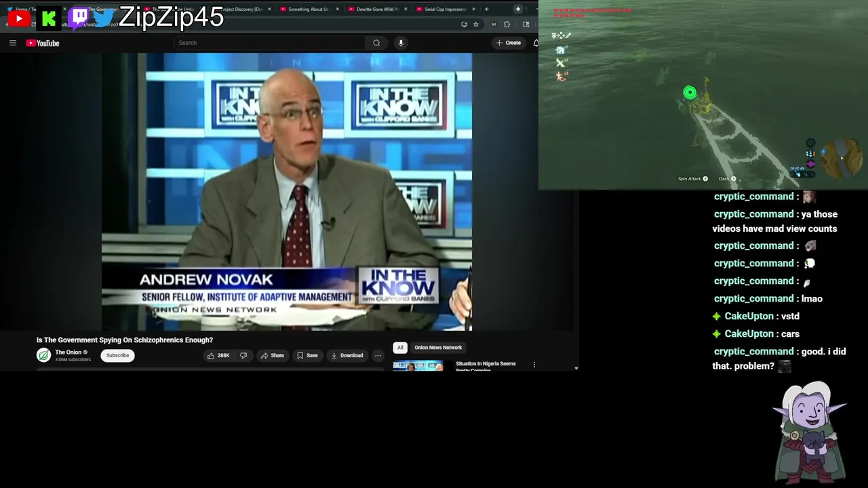The height and width of the screenshot is (488, 868).
Task: Click the elf avatar character sticker
Action: coord(811,432)
